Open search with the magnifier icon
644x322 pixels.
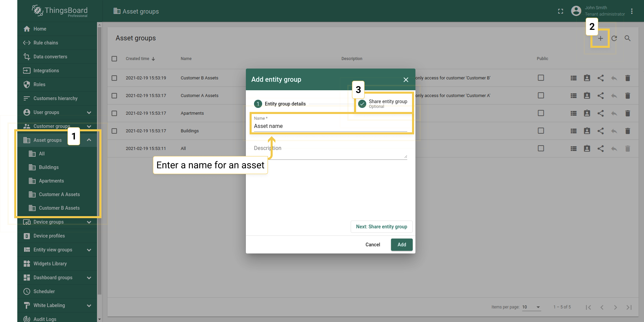tap(628, 38)
